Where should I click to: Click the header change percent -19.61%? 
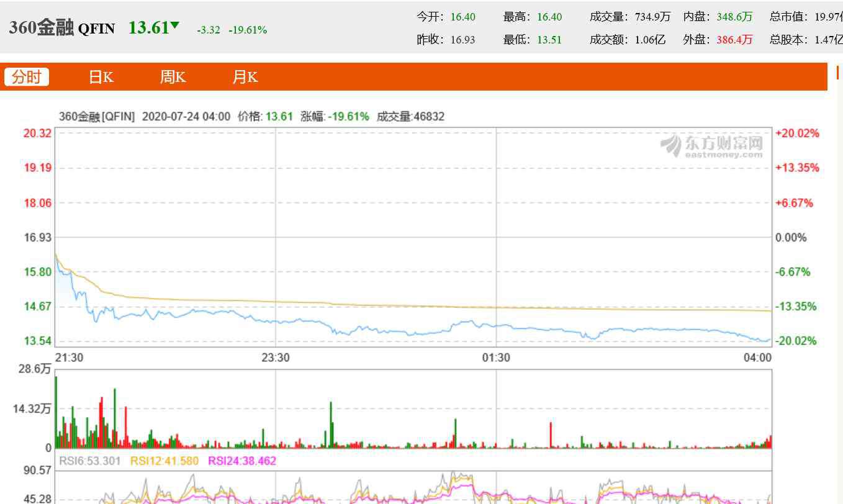[248, 30]
